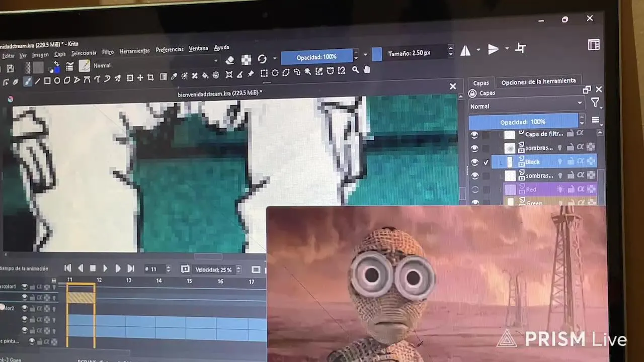Toggle vertical mirror tool
This screenshot has width=644, height=362.
click(493, 49)
